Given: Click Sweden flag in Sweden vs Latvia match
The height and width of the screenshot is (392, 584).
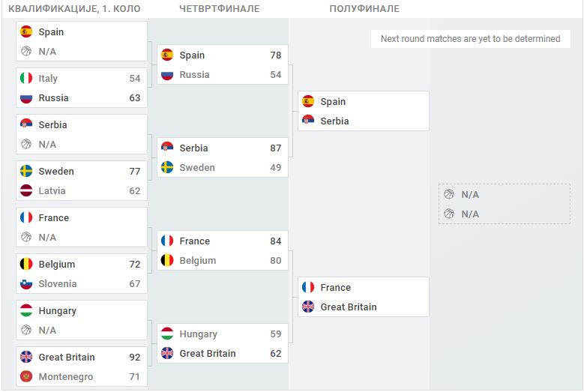Looking at the screenshot, I should pyautogui.click(x=26, y=171).
